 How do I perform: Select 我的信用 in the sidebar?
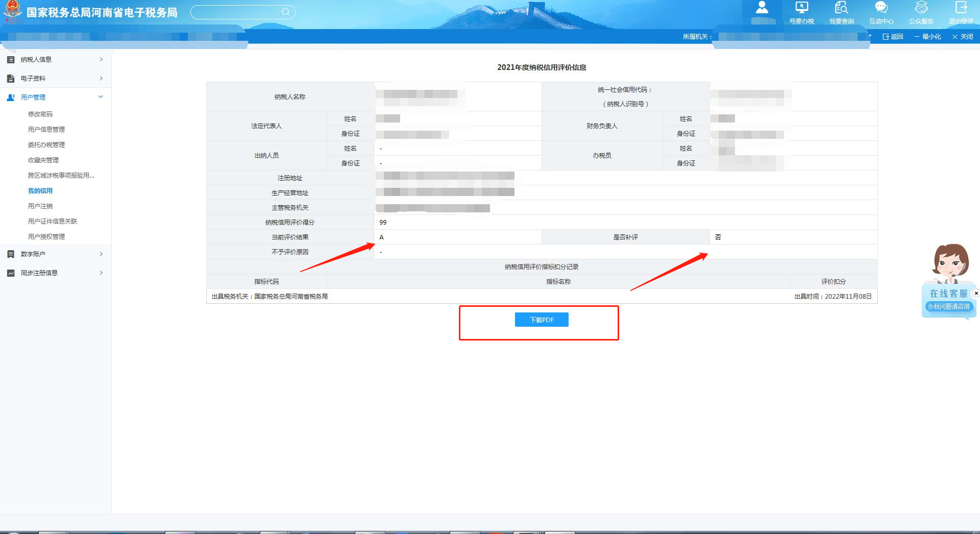click(x=40, y=191)
